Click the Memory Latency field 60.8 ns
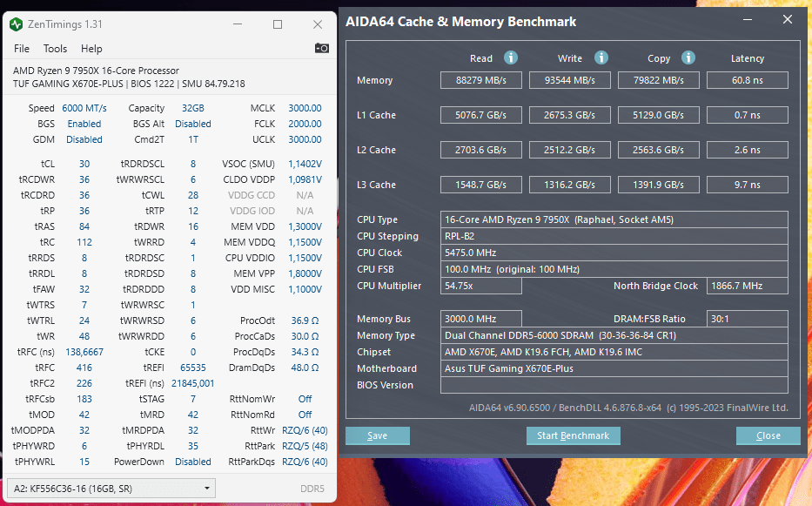 click(748, 80)
